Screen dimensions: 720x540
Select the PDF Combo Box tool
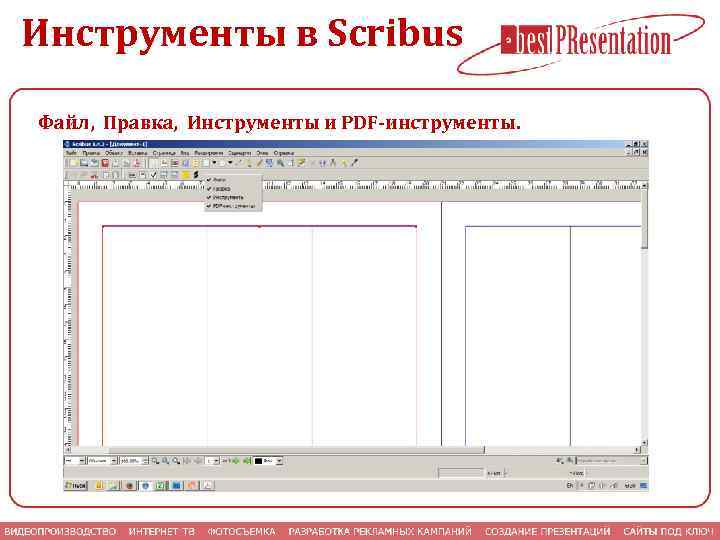coord(164,175)
